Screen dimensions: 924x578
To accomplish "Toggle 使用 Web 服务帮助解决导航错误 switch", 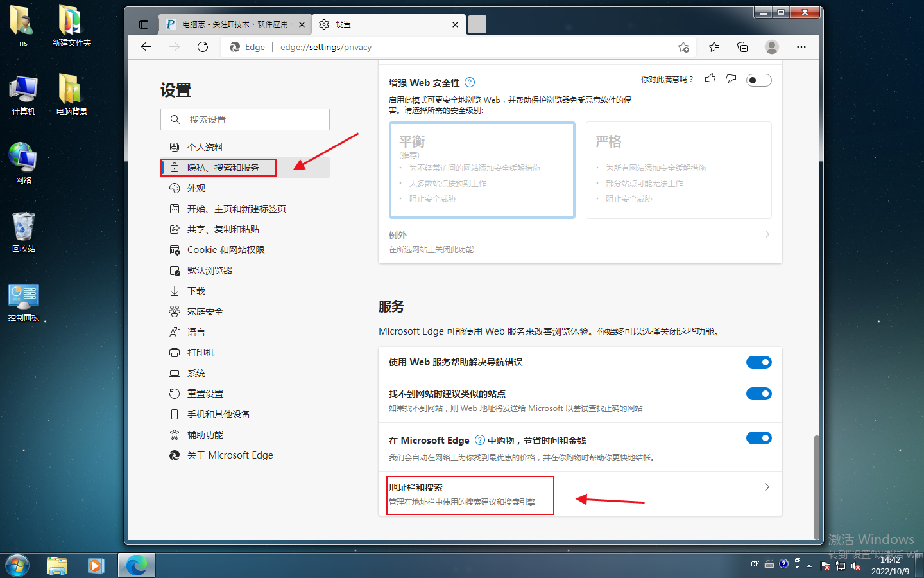I will point(759,362).
